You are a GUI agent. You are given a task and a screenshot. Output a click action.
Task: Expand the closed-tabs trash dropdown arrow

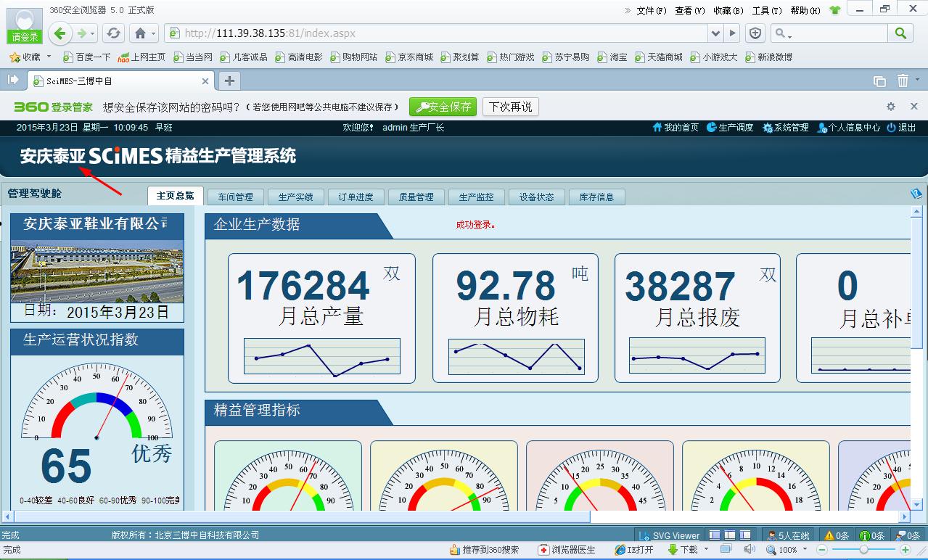point(918,81)
